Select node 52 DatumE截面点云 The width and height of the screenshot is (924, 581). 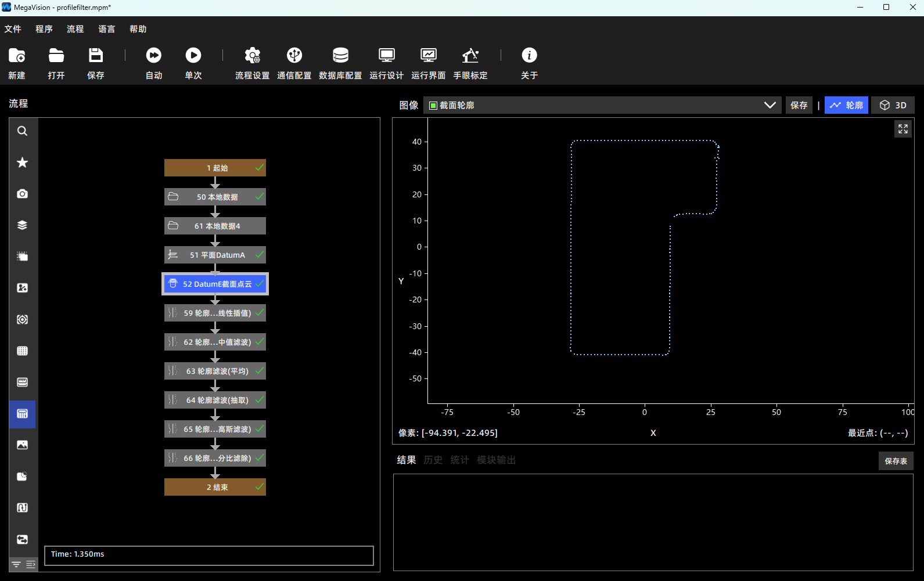coord(215,284)
